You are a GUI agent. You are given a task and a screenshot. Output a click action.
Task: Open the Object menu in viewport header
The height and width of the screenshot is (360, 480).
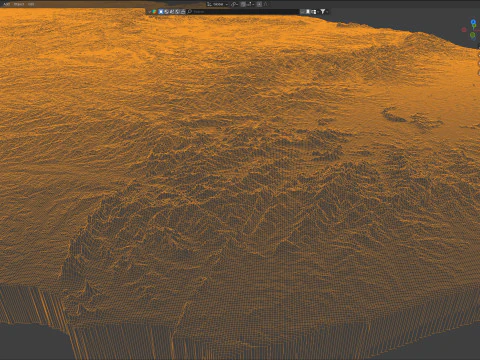[x=19, y=4]
